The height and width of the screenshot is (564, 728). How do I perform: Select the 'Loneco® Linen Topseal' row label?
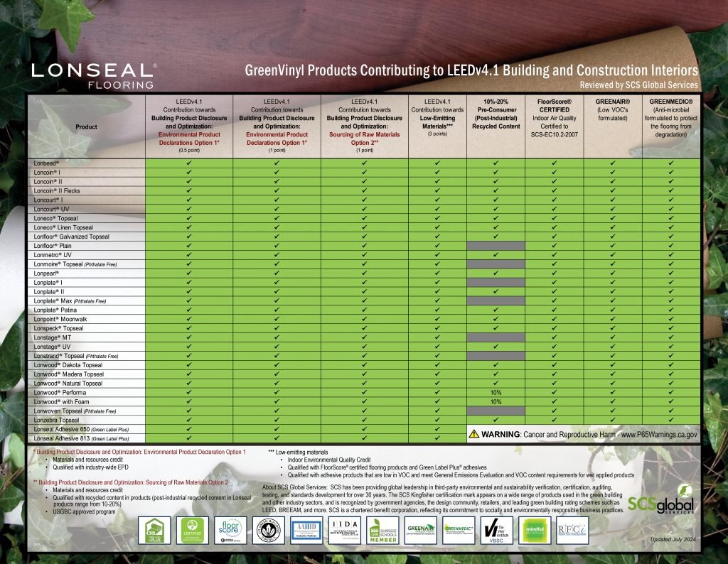[x=63, y=227]
